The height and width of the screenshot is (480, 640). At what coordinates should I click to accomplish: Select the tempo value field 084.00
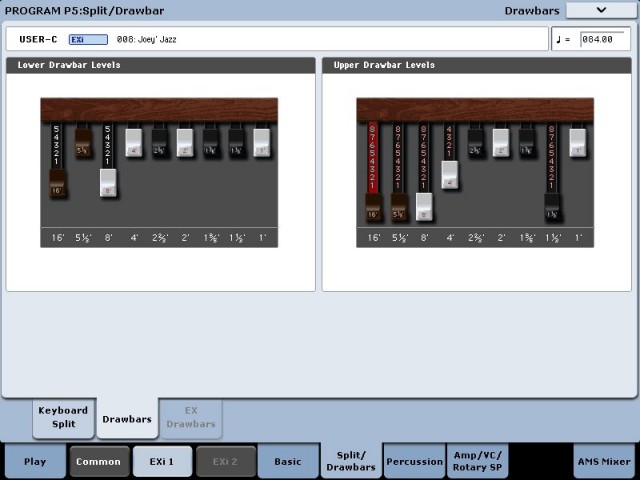603,40
